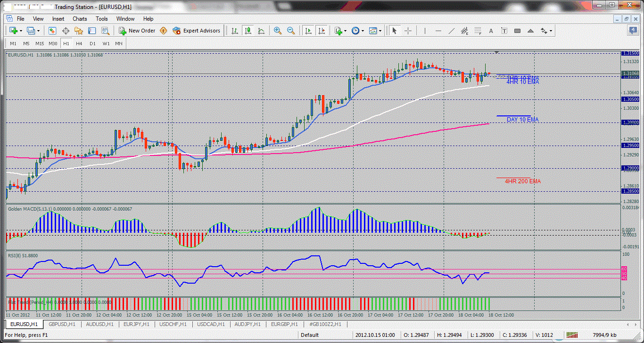Screen dimensions: 644x343
Task: Expand the Templates dropdown arrow
Action: [x=381, y=31]
